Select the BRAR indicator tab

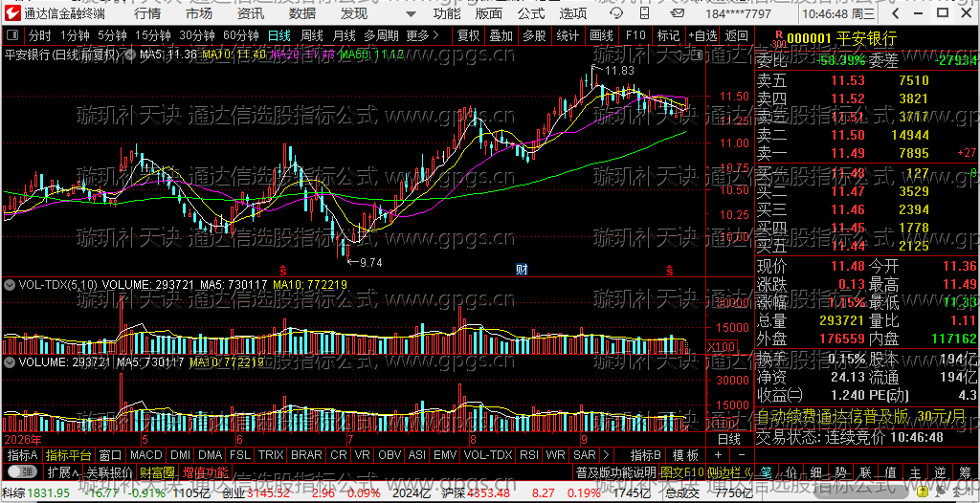(307, 455)
